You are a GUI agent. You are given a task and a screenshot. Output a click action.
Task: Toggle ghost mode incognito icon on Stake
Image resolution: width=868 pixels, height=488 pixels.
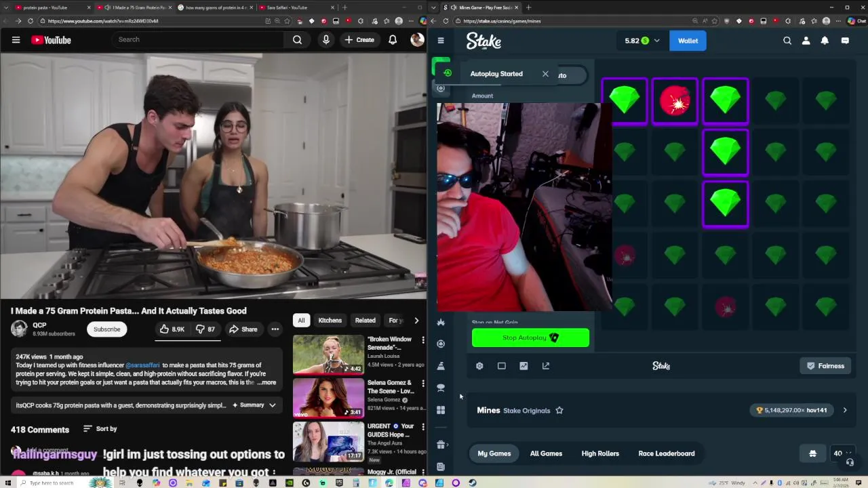[x=812, y=453]
